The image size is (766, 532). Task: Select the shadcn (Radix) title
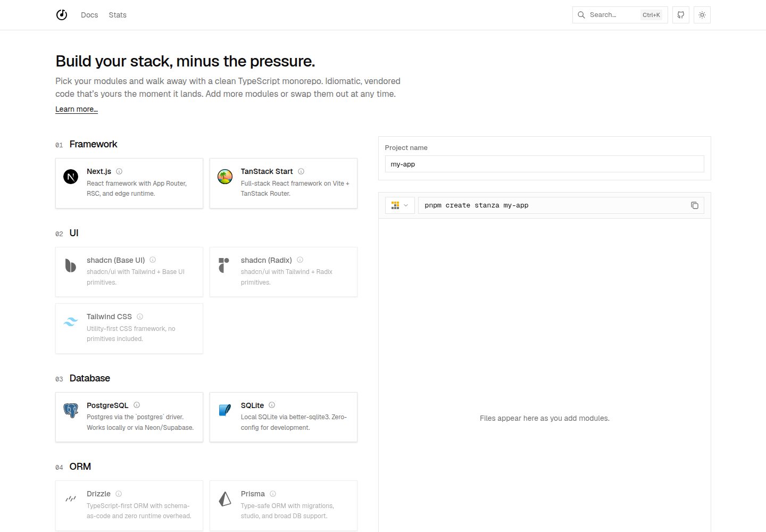(x=266, y=260)
